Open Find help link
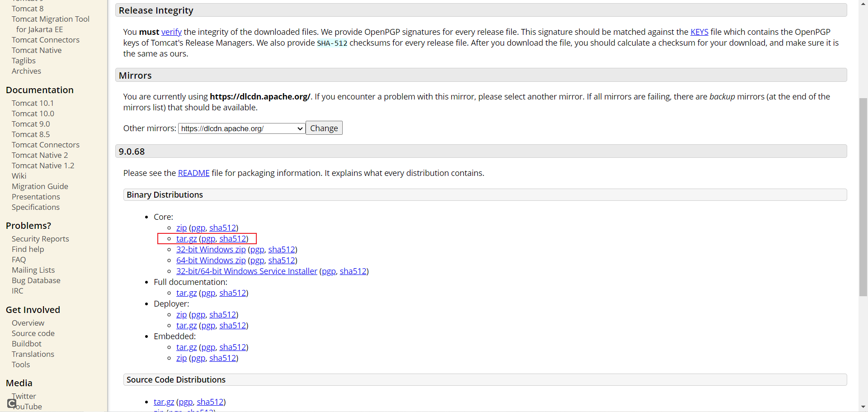868x412 pixels. [x=28, y=249]
